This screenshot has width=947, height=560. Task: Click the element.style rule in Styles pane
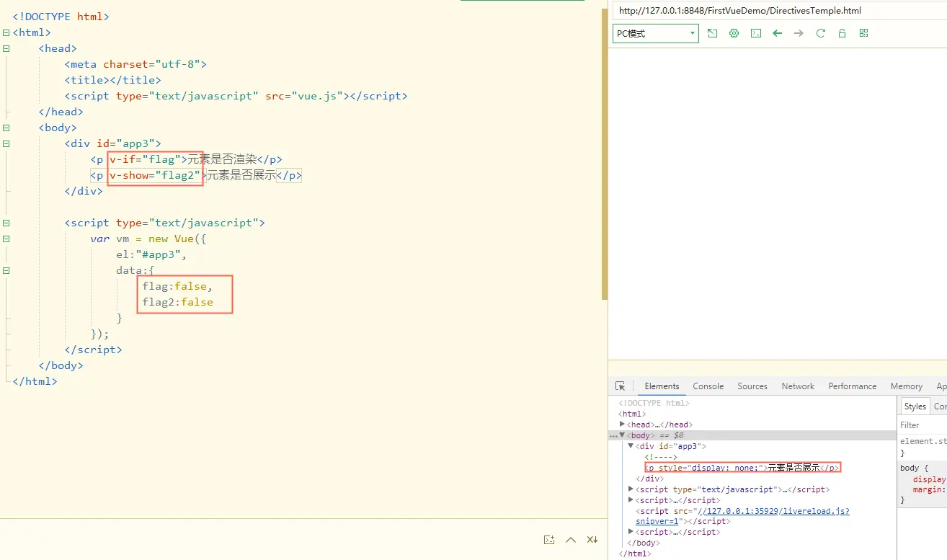point(923,447)
